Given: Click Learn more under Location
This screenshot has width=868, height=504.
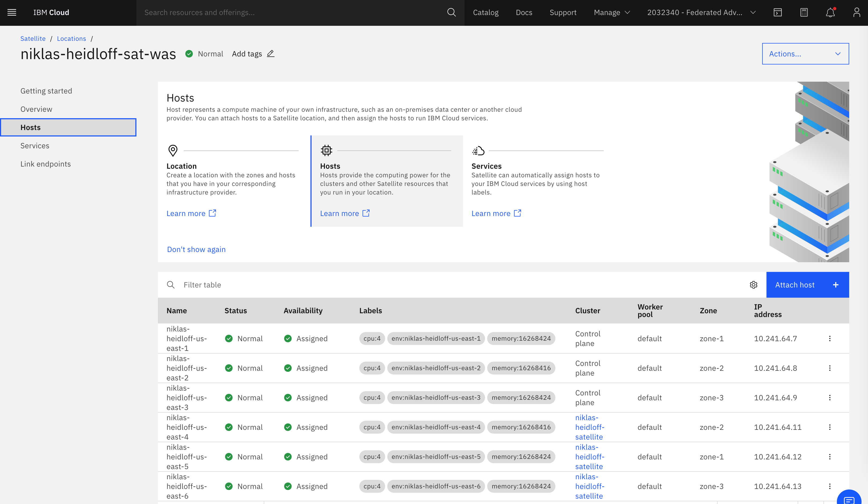Looking at the screenshot, I should 191,214.
